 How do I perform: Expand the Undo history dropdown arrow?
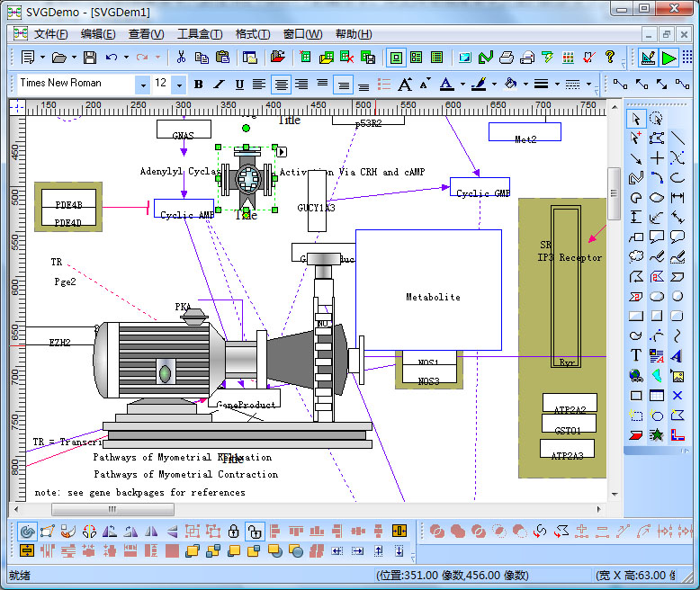126,58
